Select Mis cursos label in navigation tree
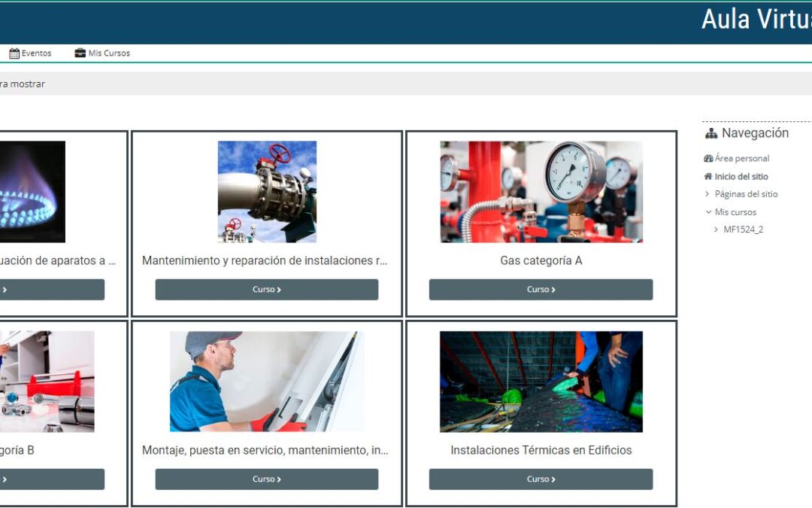The width and height of the screenshot is (812, 508). pos(735,212)
